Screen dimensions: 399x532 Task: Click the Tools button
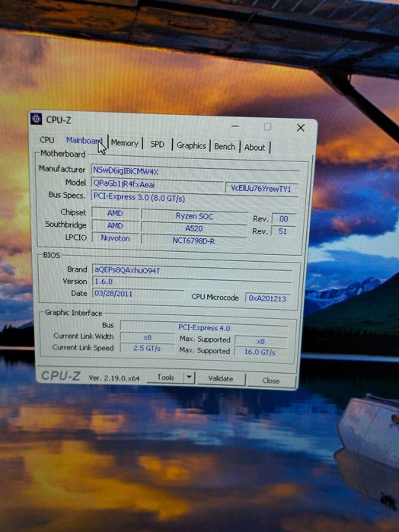pos(165,377)
